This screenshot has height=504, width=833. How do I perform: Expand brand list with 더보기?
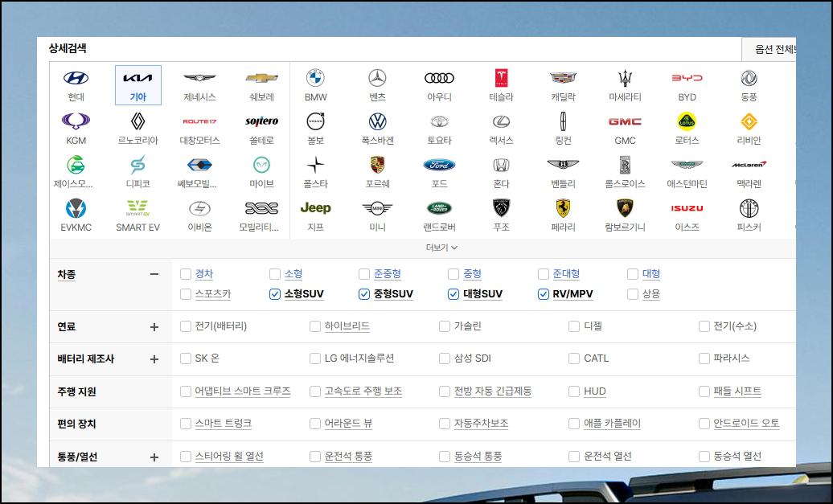click(x=441, y=248)
